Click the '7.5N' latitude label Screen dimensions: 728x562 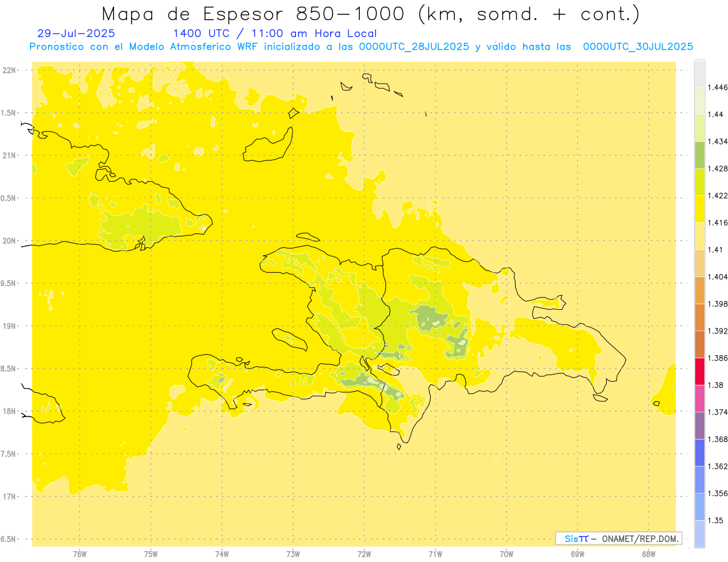9,453
